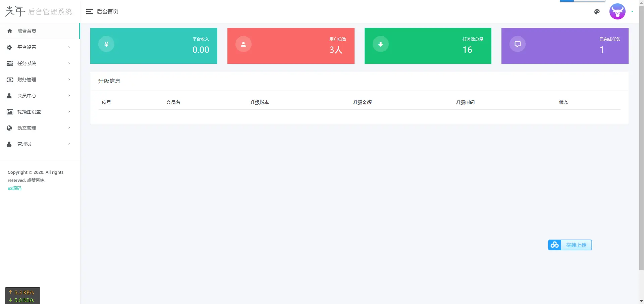The height and width of the screenshot is (304, 644).
Task: Click the chat icon on 已完成任务 card
Action: [518, 44]
